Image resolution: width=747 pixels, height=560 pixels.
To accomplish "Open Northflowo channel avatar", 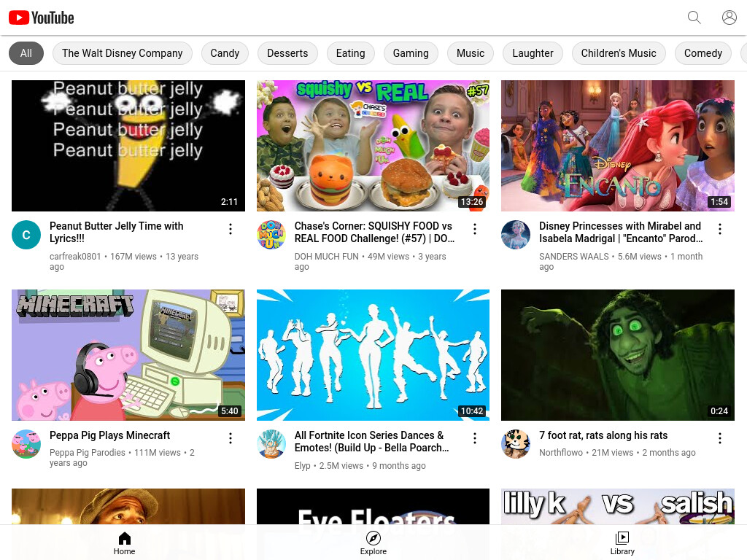I will [x=516, y=444].
